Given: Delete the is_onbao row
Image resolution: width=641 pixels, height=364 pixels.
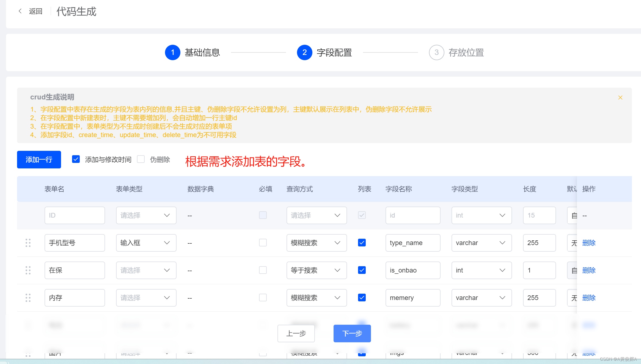Looking at the screenshot, I should (589, 270).
